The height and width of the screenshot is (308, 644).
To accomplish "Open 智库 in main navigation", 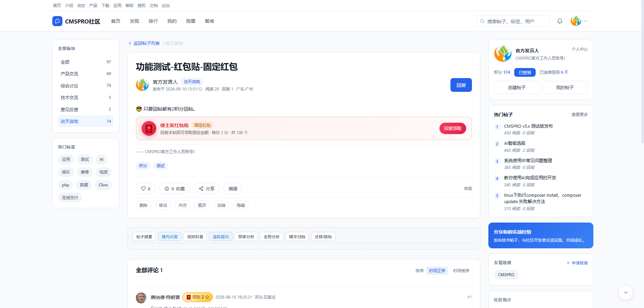I will pyautogui.click(x=210, y=21).
